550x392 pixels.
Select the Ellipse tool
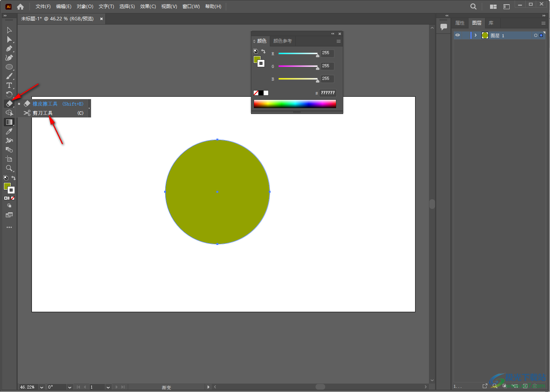pos(9,67)
